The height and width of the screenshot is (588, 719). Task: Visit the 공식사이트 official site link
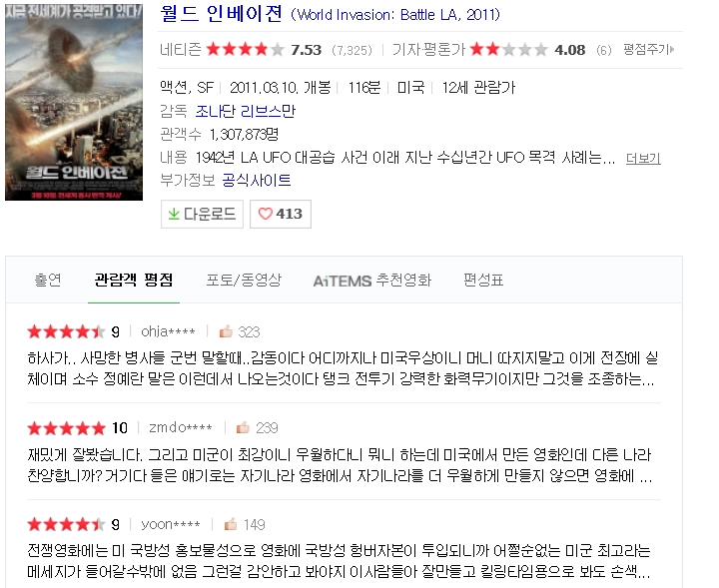point(257,180)
